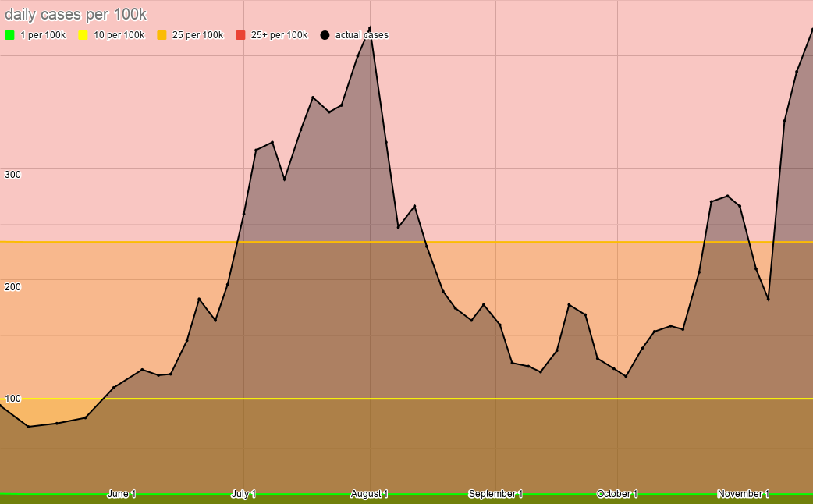Viewport: 813px width, 504px height.
Task: Click the orange 25 per 100k legend swatch
Action: coord(162,35)
